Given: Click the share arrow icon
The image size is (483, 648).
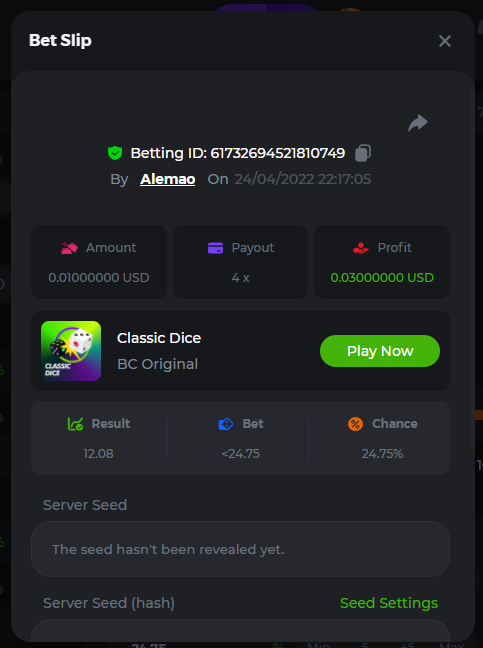Looking at the screenshot, I should click(418, 123).
